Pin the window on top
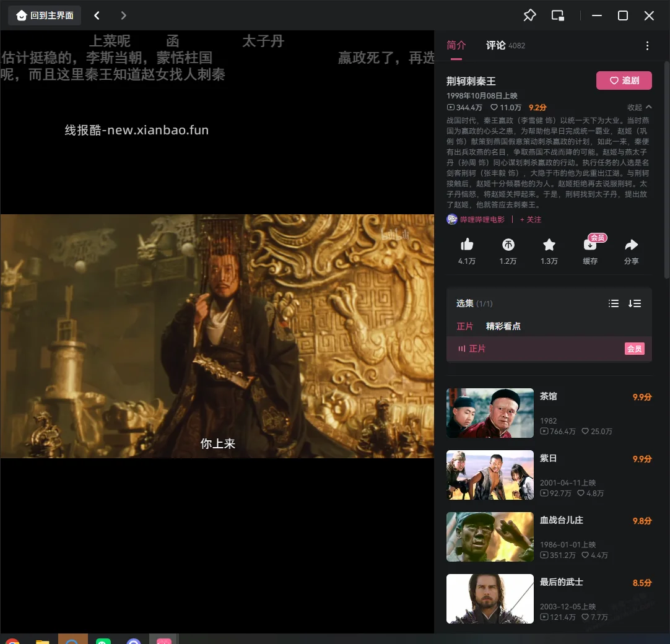This screenshot has width=670, height=644. tap(529, 16)
